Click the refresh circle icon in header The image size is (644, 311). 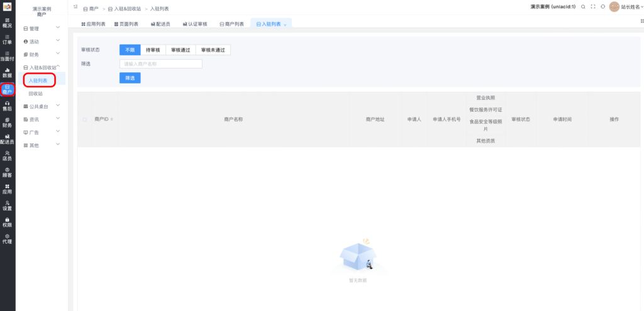(x=602, y=7)
